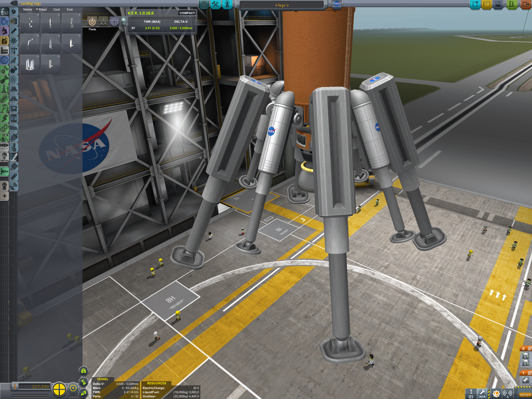Toggle the top small green editor button
Viewport: 532px width, 399px height.
(83, 371)
